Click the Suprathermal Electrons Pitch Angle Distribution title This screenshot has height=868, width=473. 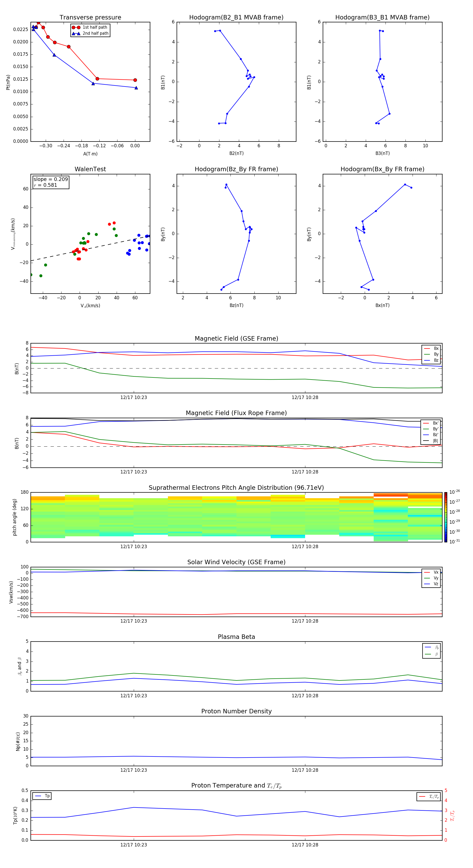(x=236, y=488)
